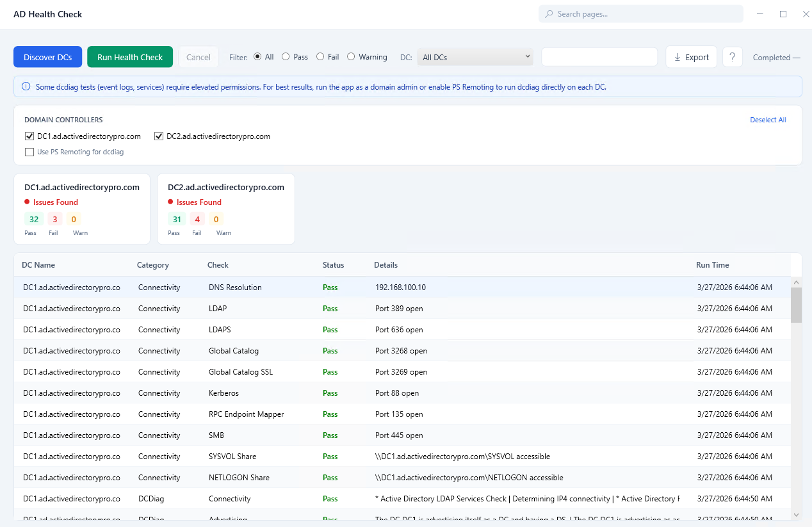Uncheck DC2.ad.activedirectorypro.com checkbox
The width and height of the screenshot is (812, 527).
point(158,136)
